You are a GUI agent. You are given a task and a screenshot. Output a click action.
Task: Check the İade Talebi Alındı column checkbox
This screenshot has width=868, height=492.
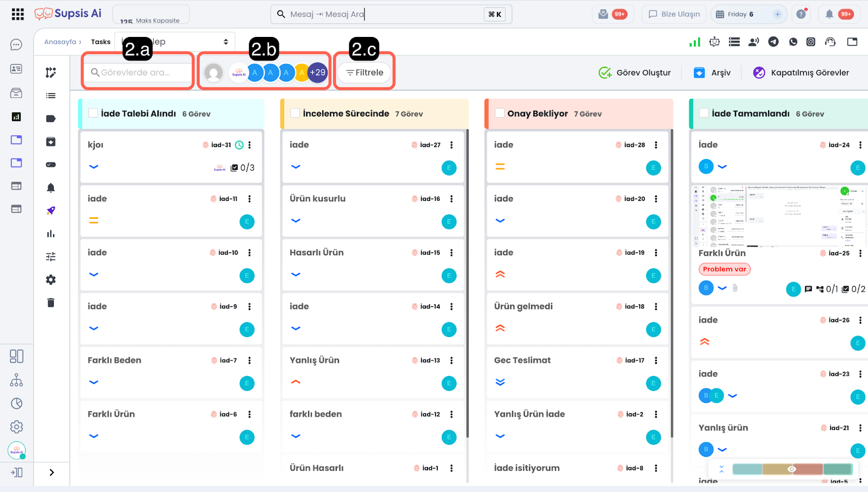coord(93,113)
